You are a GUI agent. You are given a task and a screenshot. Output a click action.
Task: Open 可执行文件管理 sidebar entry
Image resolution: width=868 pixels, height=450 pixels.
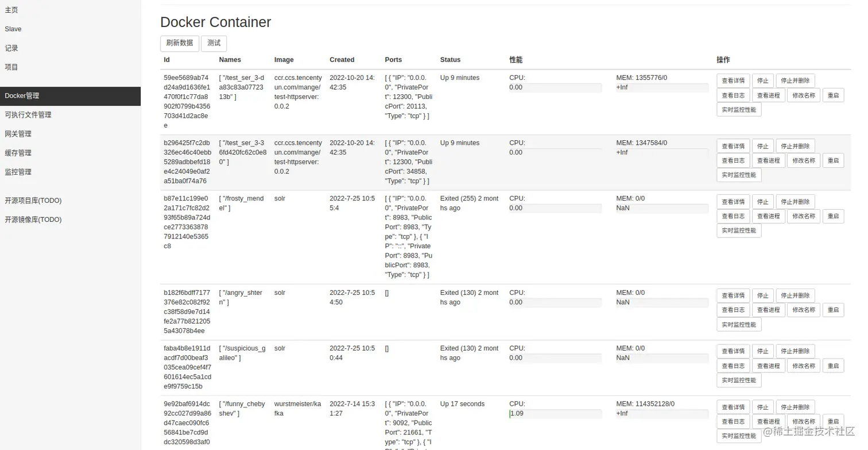coord(28,115)
